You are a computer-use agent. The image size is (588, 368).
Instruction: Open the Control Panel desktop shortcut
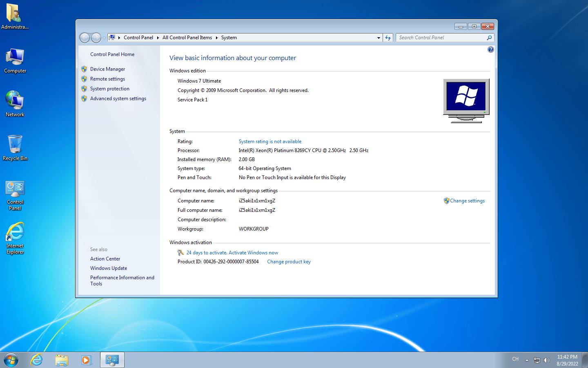tap(15, 195)
